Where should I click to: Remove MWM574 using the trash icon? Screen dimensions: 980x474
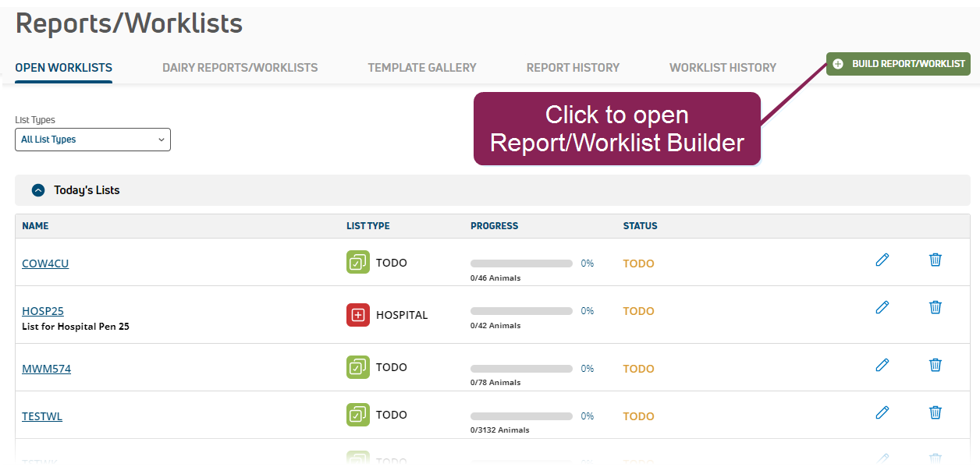coord(936,365)
